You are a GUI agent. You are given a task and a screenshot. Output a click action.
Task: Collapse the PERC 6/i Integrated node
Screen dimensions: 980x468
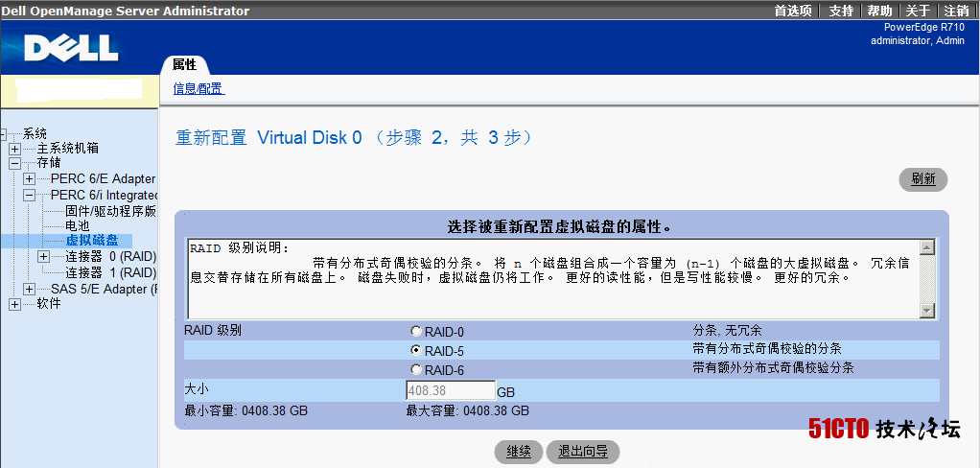(30, 195)
